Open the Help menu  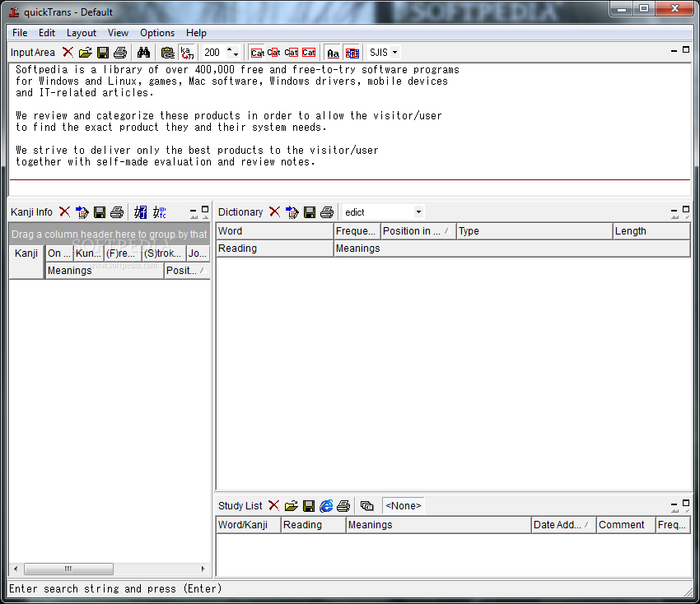197,33
